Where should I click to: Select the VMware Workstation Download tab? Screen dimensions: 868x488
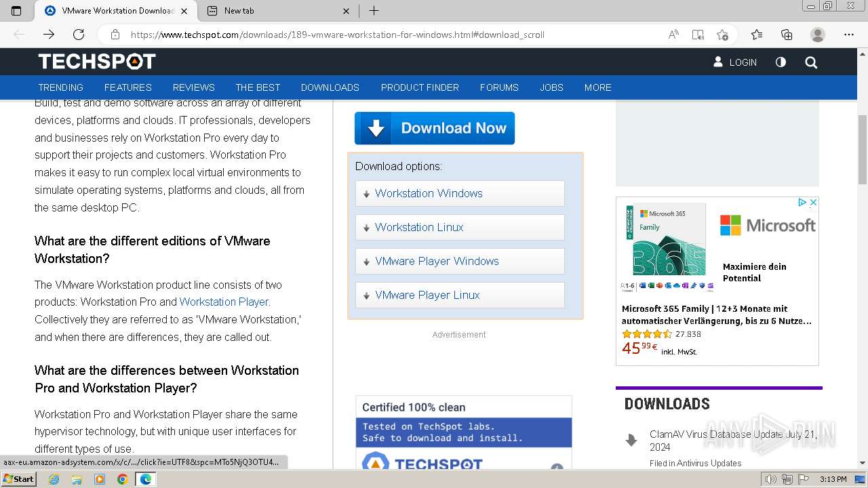[115, 11]
